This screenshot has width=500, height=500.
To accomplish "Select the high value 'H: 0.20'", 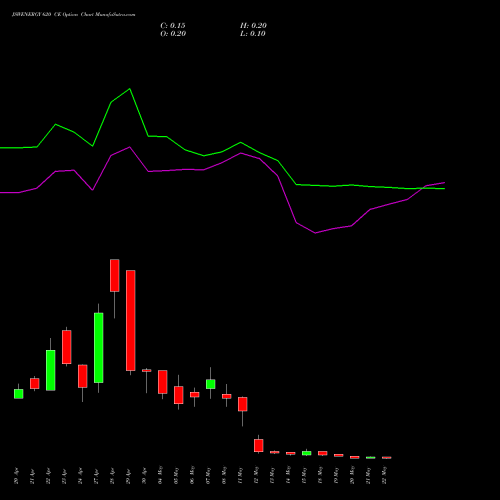I will [x=253, y=26].
